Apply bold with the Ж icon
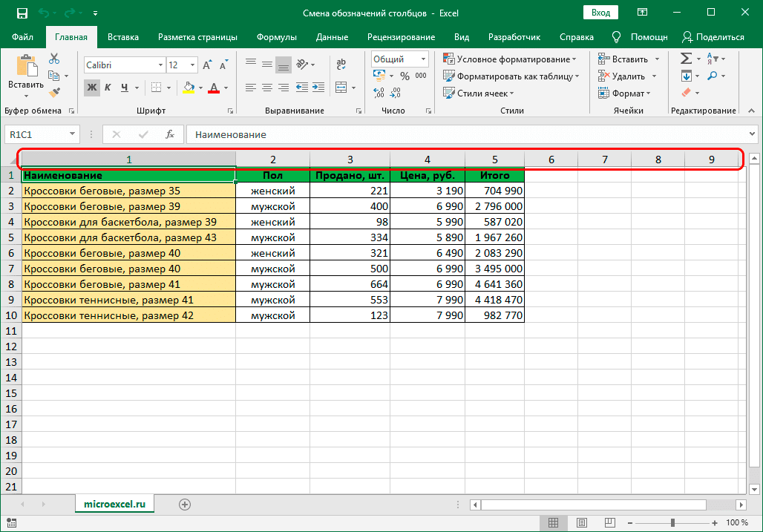Screen dimensions: 763x532 click(x=91, y=88)
